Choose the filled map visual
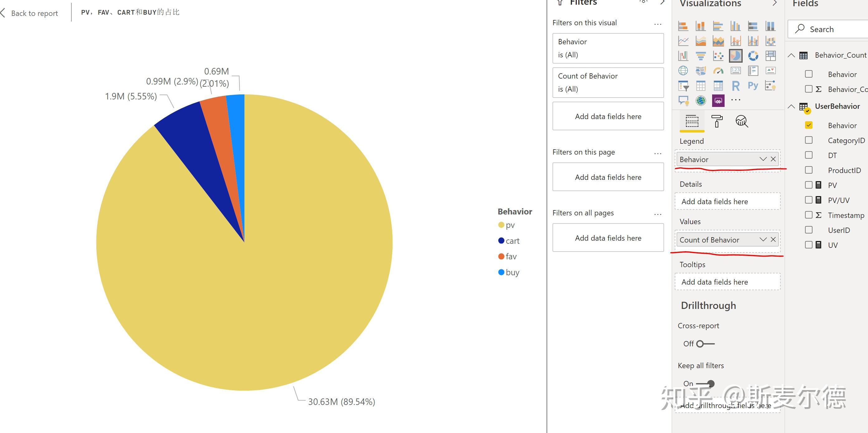The width and height of the screenshot is (868, 433). (x=701, y=70)
